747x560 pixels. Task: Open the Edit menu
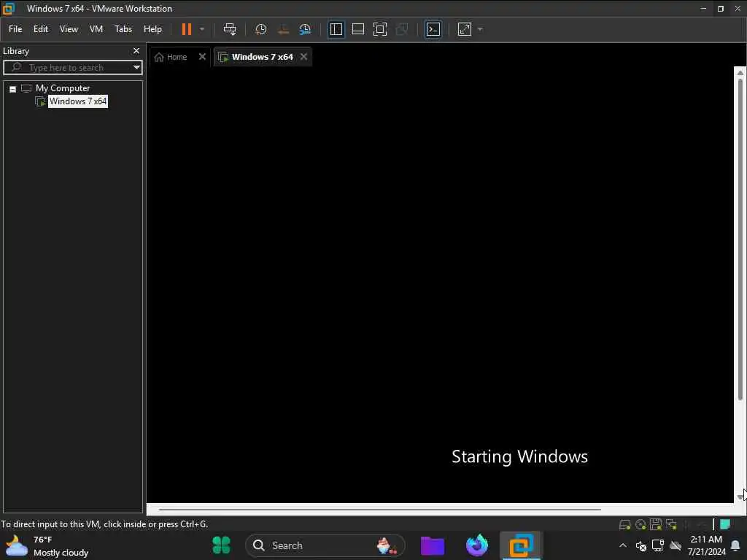pos(41,29)
